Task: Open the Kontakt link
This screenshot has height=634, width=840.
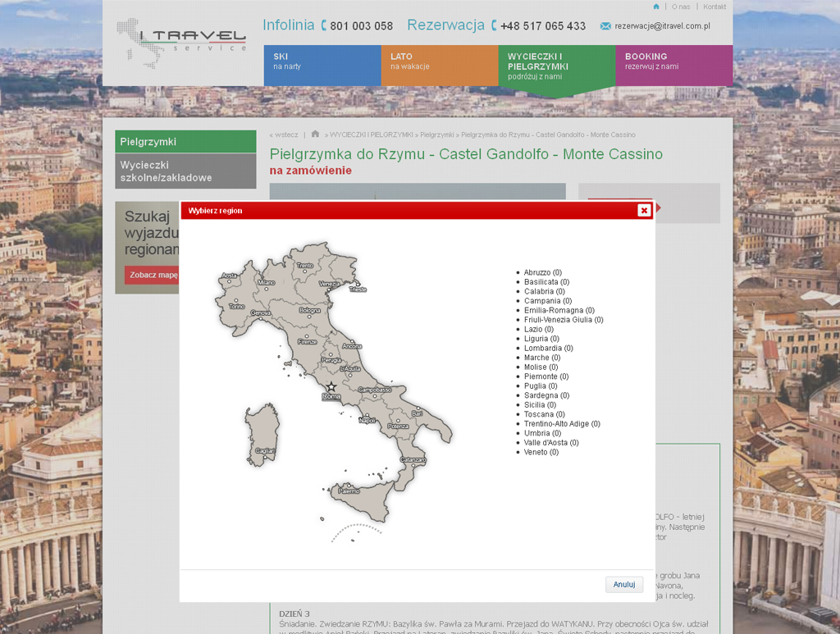Action: 714,7
